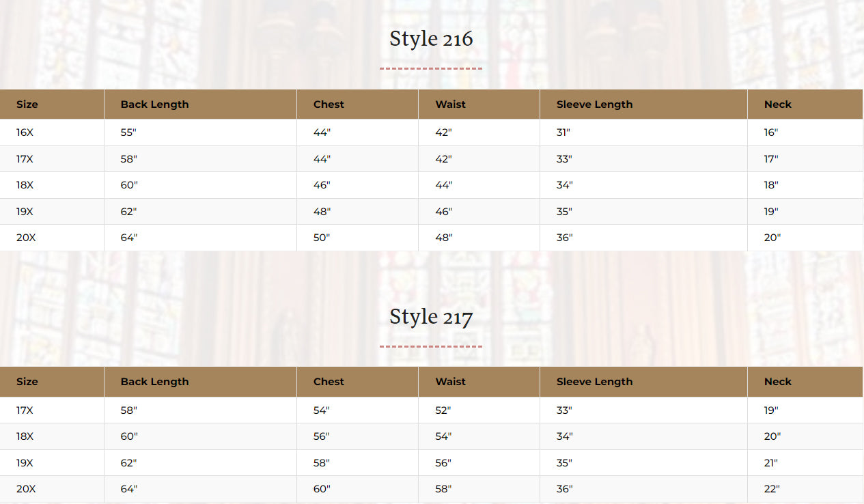Click the 60" chest cell in Style 217
864x504 pixels.
(322, 489)
